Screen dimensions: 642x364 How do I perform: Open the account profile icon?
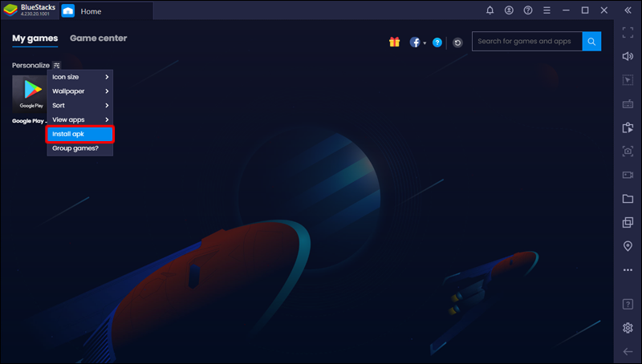tap(509, 10)
